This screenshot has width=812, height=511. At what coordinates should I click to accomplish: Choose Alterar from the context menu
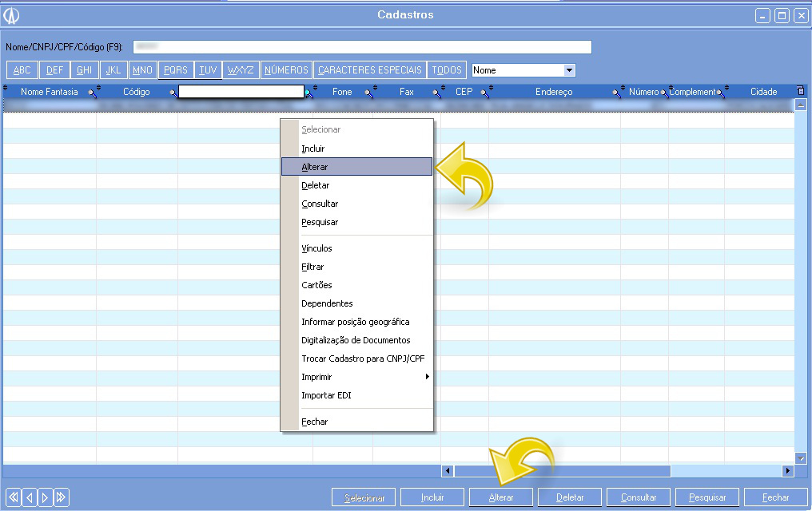point(315,167)
